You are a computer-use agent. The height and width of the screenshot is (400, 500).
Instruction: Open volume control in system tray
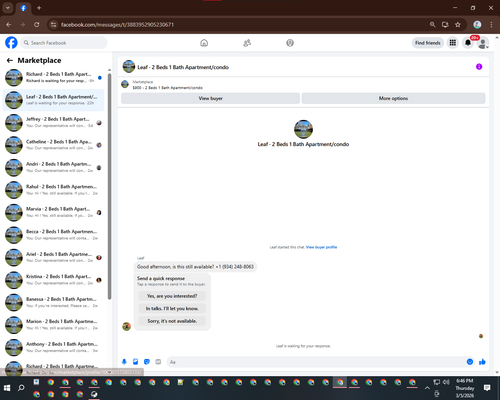[446, 382]
